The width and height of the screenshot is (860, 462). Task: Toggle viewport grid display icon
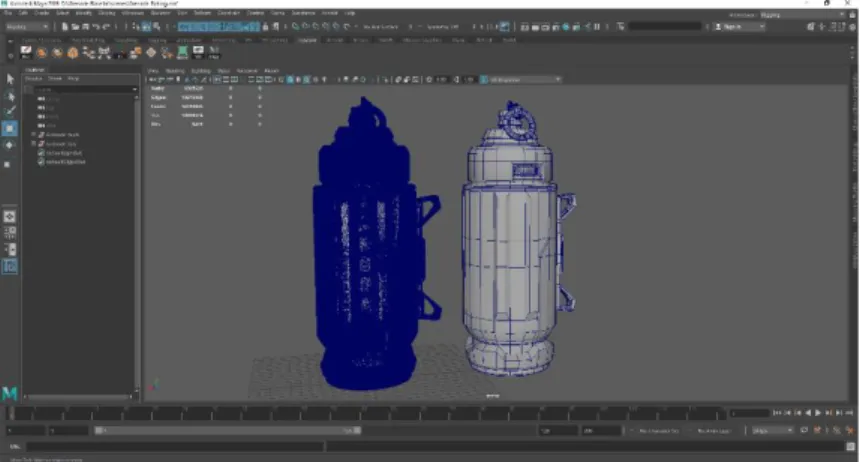click(x=217, y=80)
